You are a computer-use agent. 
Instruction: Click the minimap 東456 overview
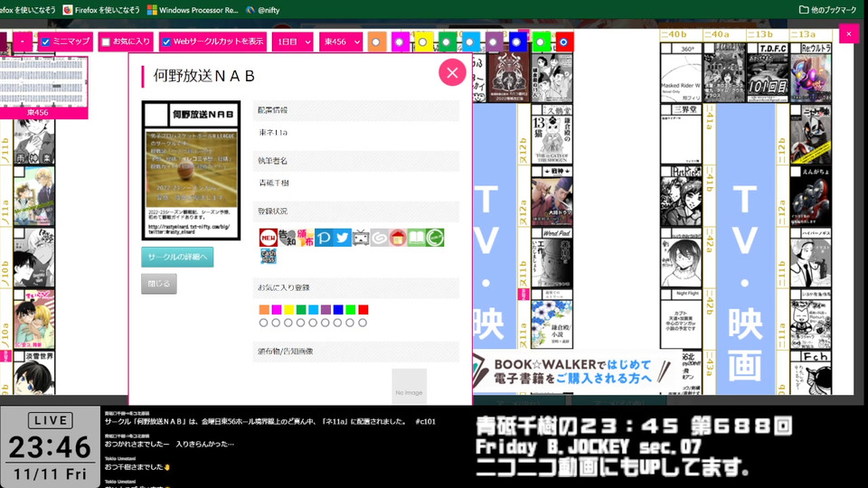point(43,81)
